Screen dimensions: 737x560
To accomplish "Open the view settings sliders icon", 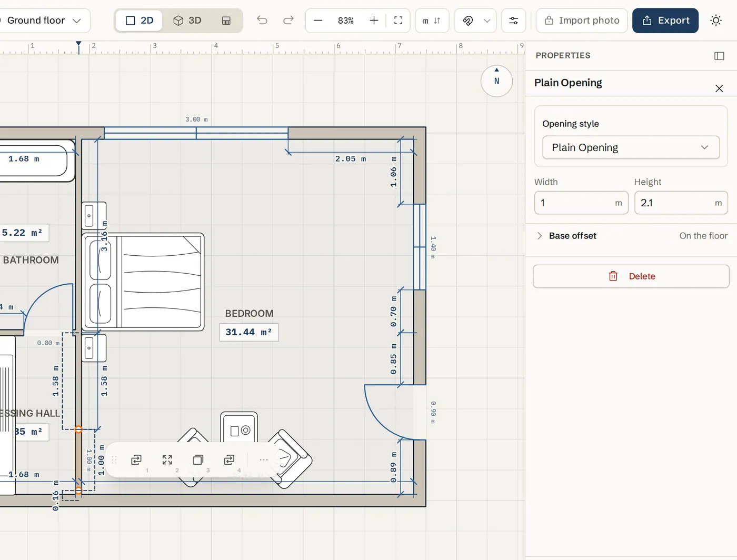I will coord(513,21).
